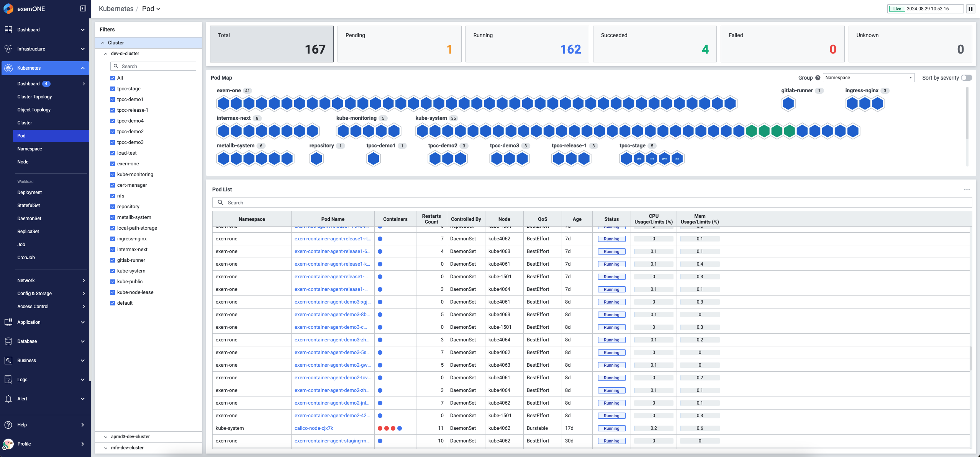This screenshot has width=980, height=457.
Task: Collapse the sidebar with the panel icon
Action: coord(83,8)
